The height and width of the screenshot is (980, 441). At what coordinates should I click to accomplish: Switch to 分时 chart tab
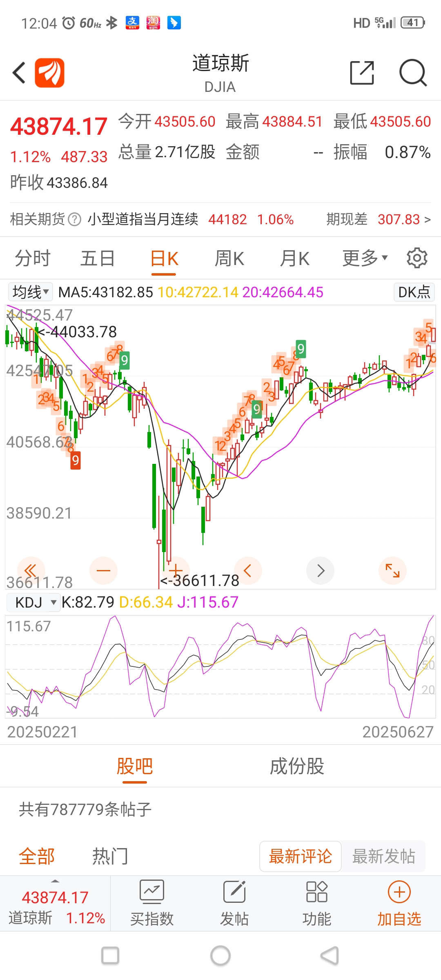coord(33,258)
